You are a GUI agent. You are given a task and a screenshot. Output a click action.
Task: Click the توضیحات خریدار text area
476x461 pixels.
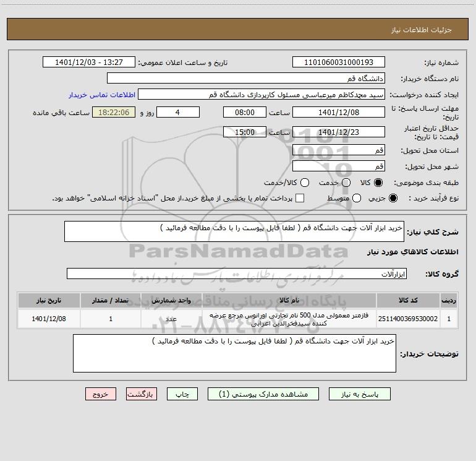click(x=234, y=353)
